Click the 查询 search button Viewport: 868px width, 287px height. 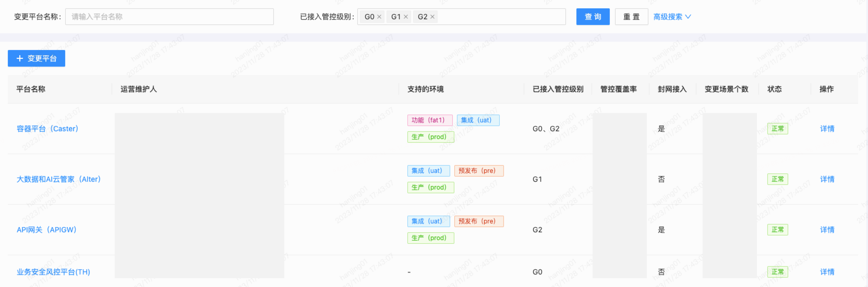[593, 17]
